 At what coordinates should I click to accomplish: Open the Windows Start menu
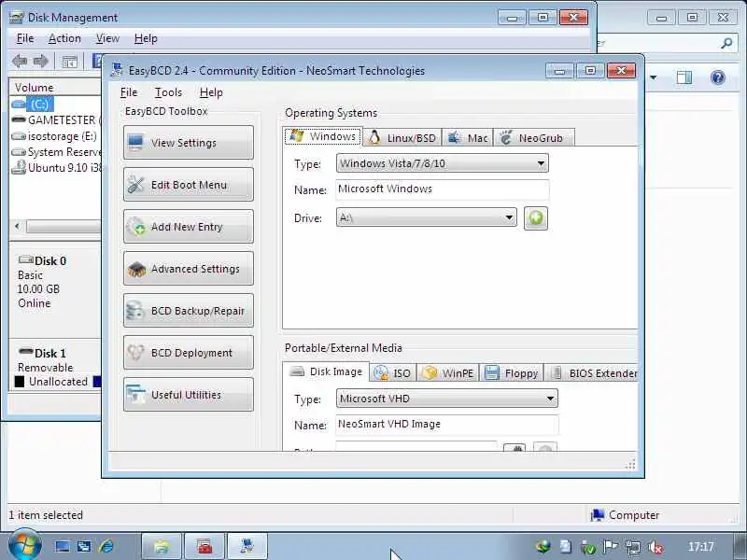click(x=25, y=546)
